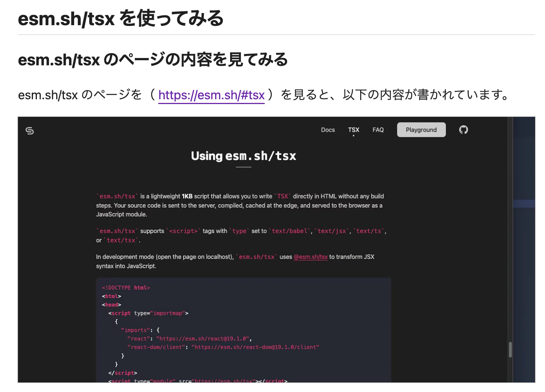Open the https://esm.sh/#tsx link
The width and height of the screenshot is (545, 392).
(x=211, y=95)
